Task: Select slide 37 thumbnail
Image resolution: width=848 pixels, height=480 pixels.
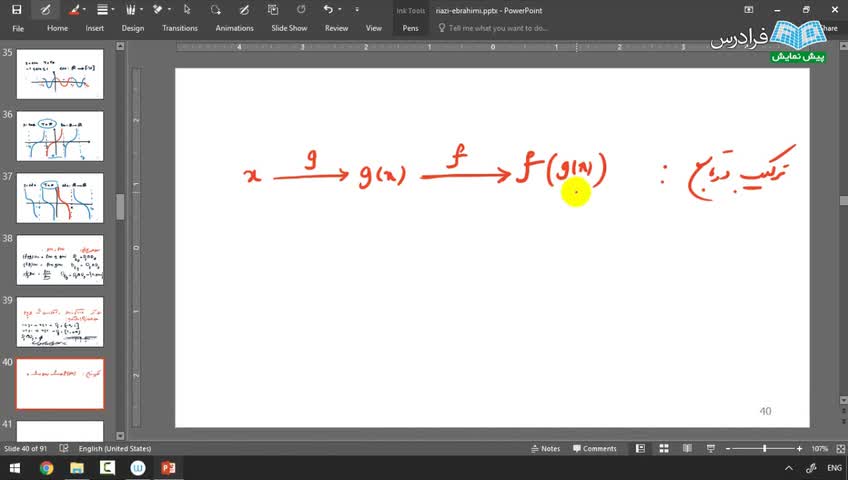Action: (60, 198)
